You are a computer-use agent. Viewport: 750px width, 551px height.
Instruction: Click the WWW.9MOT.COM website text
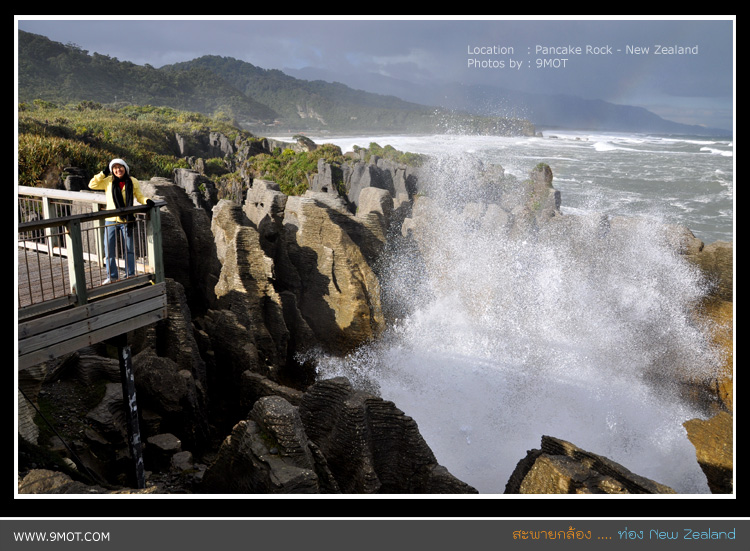(x=62, y=537)
